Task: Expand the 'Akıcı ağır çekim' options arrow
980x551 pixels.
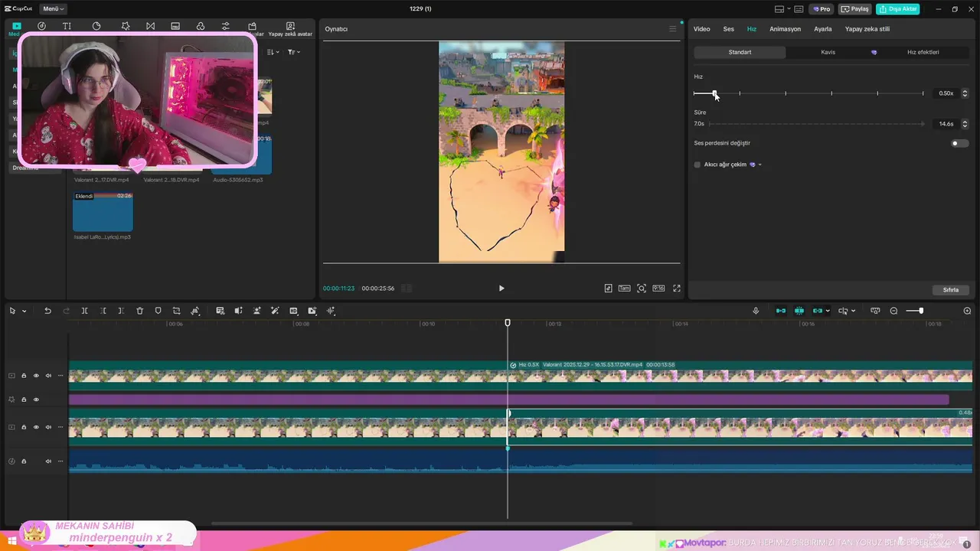Action: point(759,165)
